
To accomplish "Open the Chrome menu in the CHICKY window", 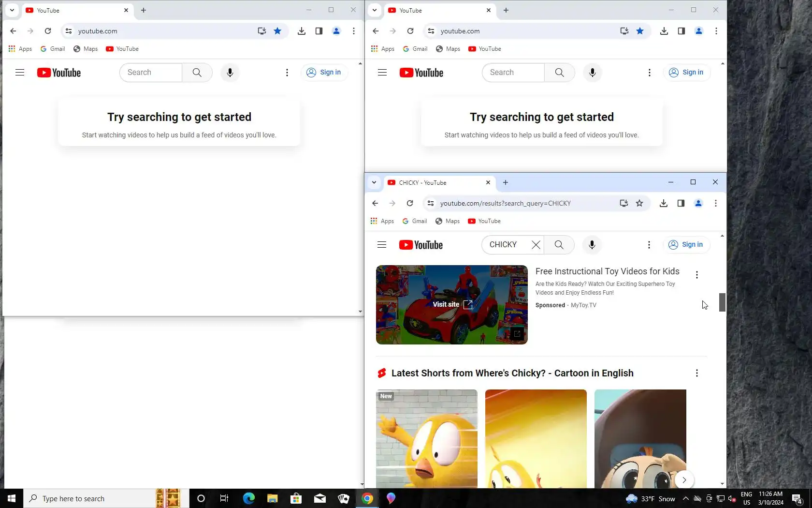I will 716,203.
